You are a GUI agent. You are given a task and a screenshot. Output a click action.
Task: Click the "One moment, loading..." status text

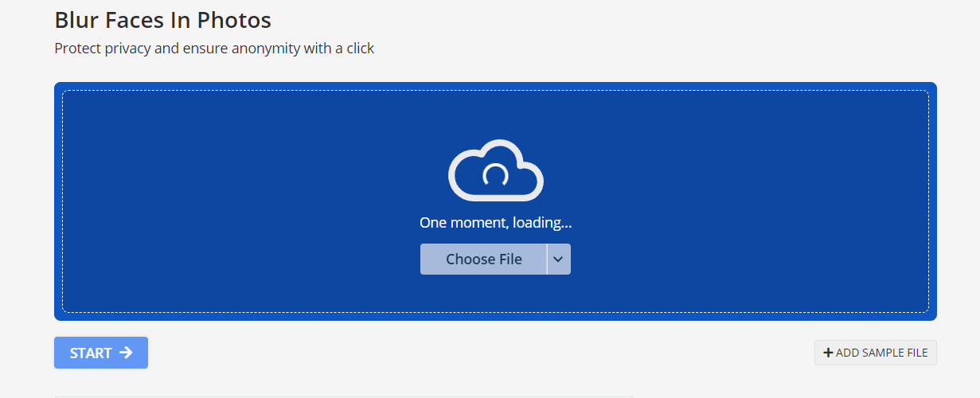495,223
